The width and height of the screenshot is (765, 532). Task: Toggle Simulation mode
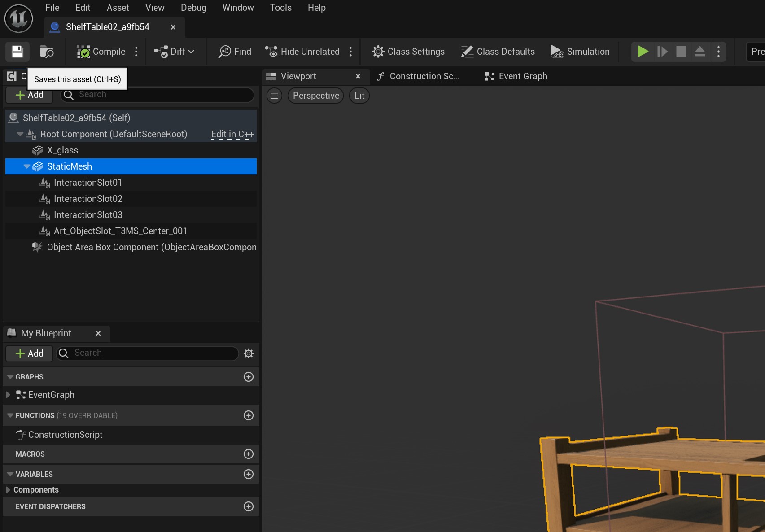580,52
